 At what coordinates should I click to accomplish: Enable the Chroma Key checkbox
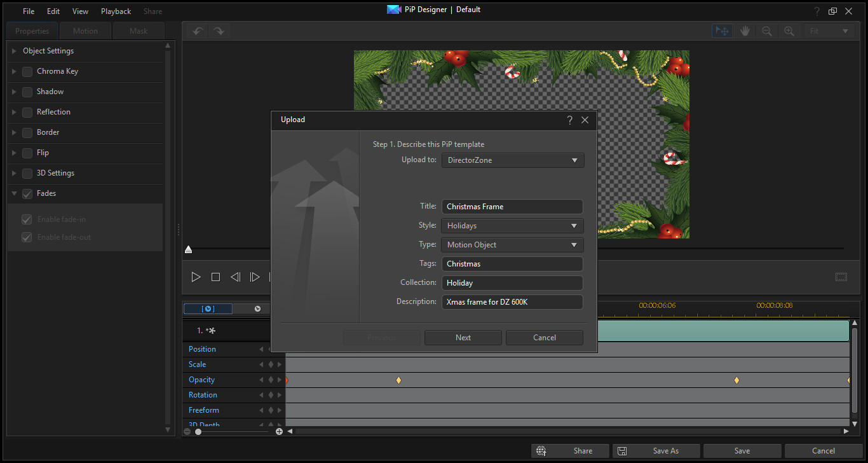tap(27, 71)
